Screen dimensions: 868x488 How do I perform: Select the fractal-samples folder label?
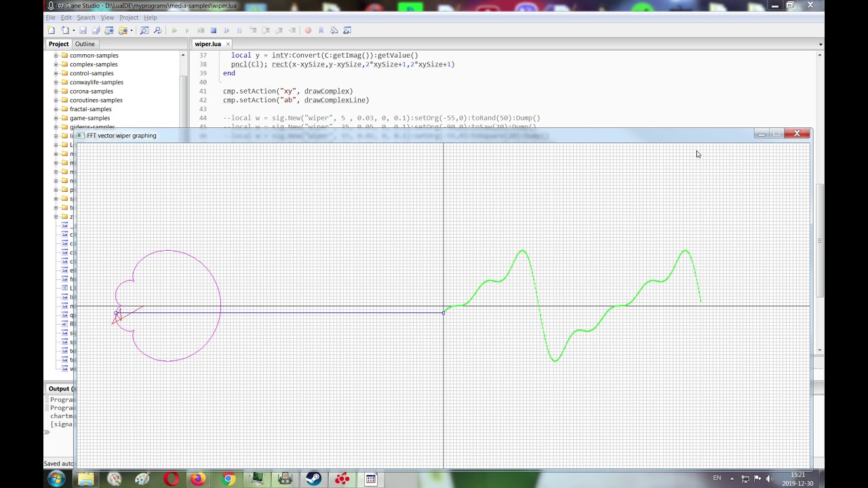(x=91, y=109)
